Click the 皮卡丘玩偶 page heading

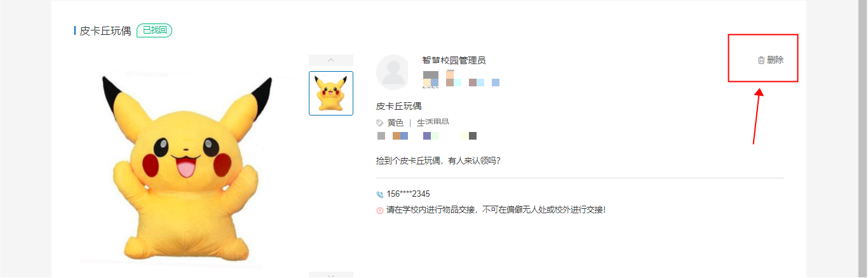pos(105,31)
